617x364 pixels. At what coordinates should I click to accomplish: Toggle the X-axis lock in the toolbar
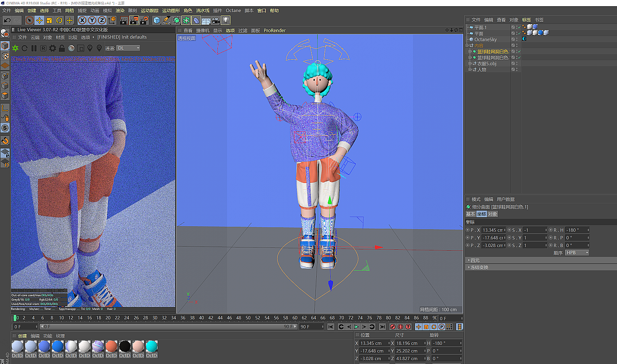81,20
